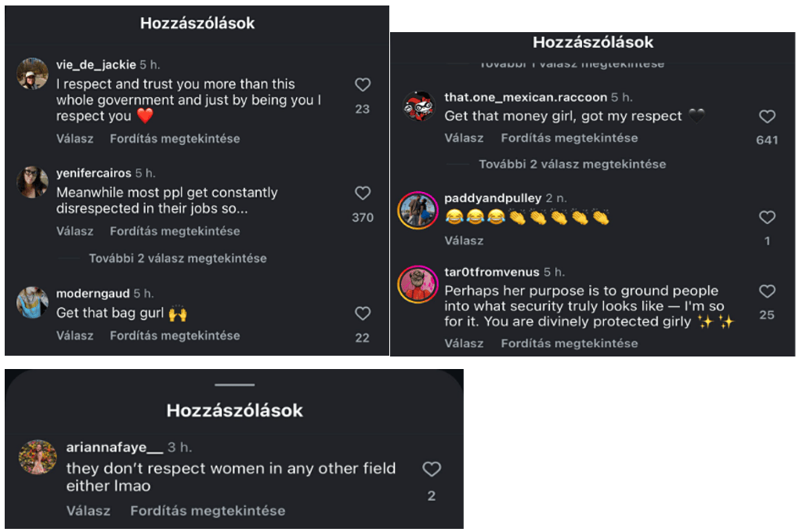Expand the partially hidden replies at top
Viewport: 799px width, 532px height.
pyautogui.click(x=572, y=64)
